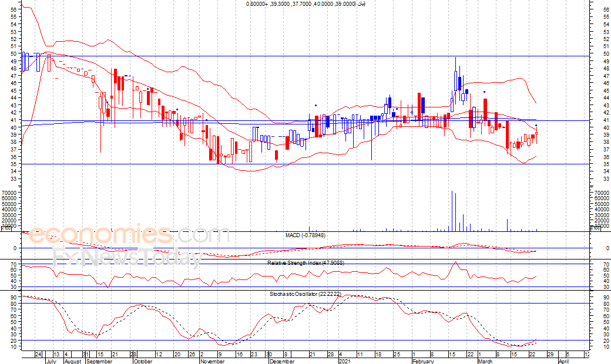Click the Stochastic Oscillator label

(x=305, y=293)
